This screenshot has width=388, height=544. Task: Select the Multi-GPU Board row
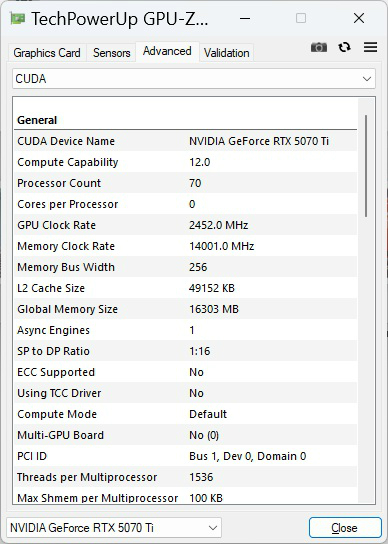(x=186, y=435)
